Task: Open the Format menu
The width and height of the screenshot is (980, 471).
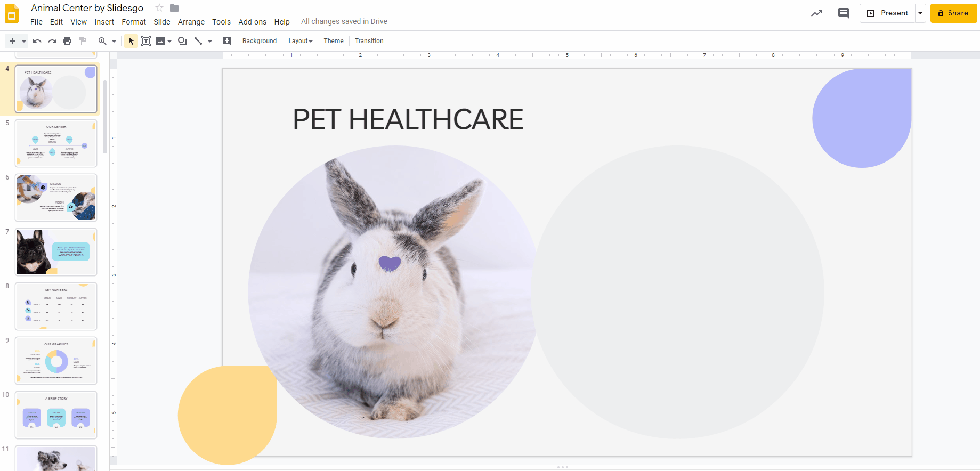Action: coord(134,22)
